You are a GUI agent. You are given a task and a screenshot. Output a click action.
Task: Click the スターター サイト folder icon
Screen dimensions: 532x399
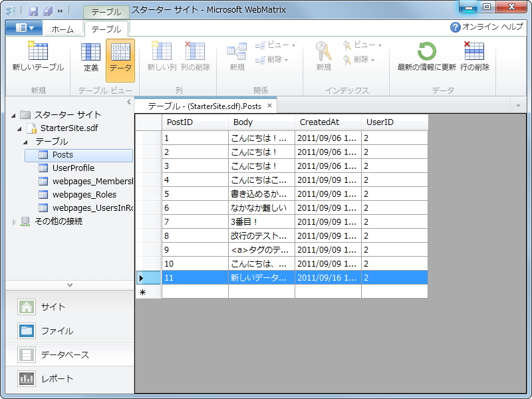(x=25, y=114)
